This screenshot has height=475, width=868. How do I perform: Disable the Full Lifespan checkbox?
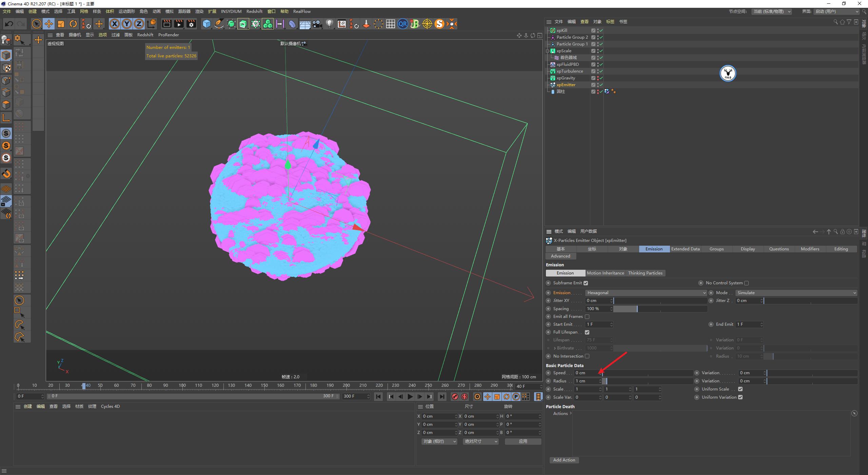click(x=588, y=332)
